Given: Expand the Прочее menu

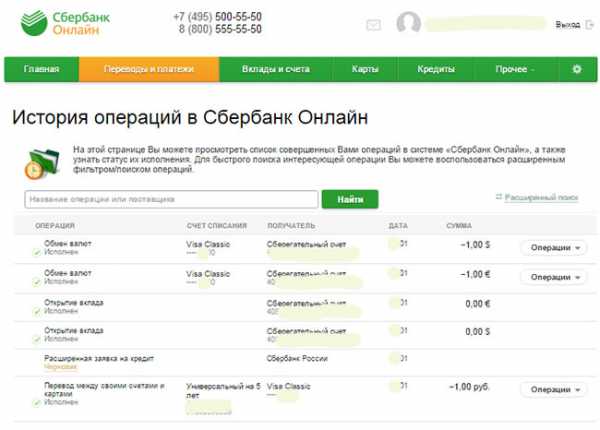Looking at the screenshot, I should point(515,69).
